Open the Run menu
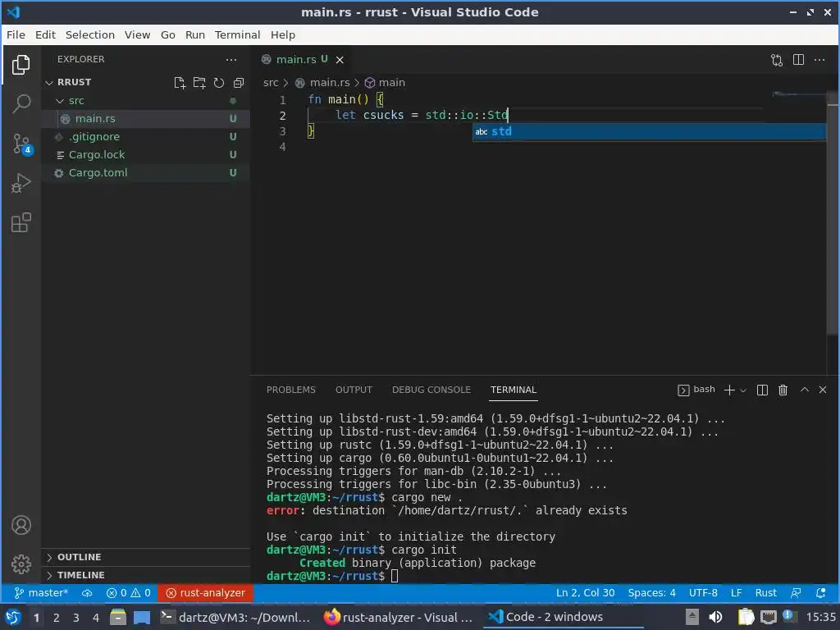 point(195,34)
